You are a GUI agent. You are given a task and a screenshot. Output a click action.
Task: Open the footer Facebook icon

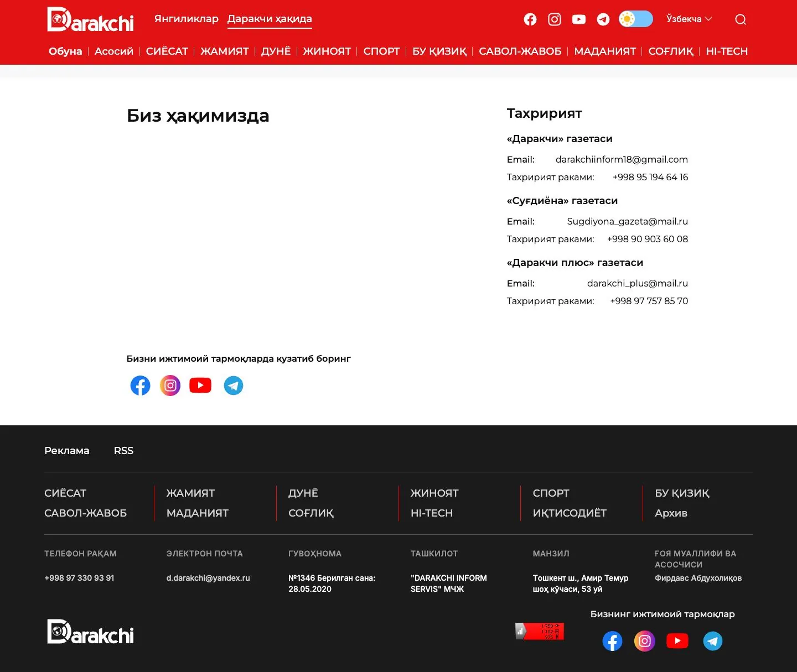612,641
